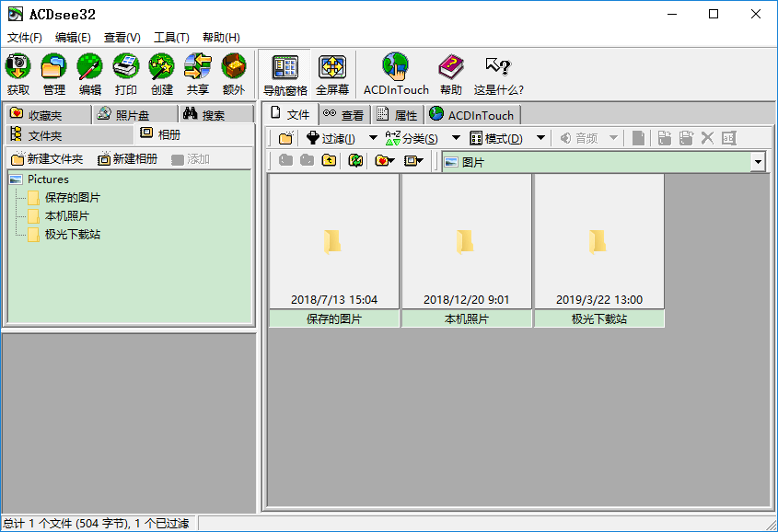Switch to 全屏幕 full screen mode
This screenshot has height=532, width=778.
332,75
